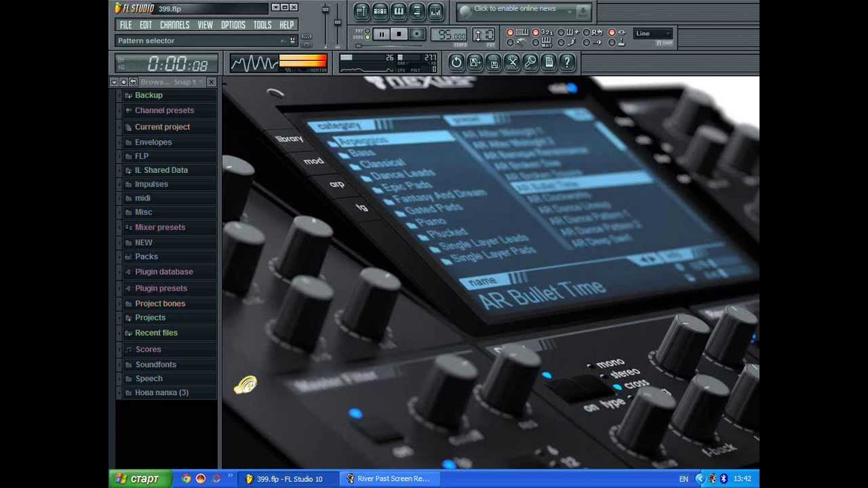The width and height of the screenshot is (868, 488).
Task: Launch Chrome from the quick launch bar
Action: [x=186, y=479]
